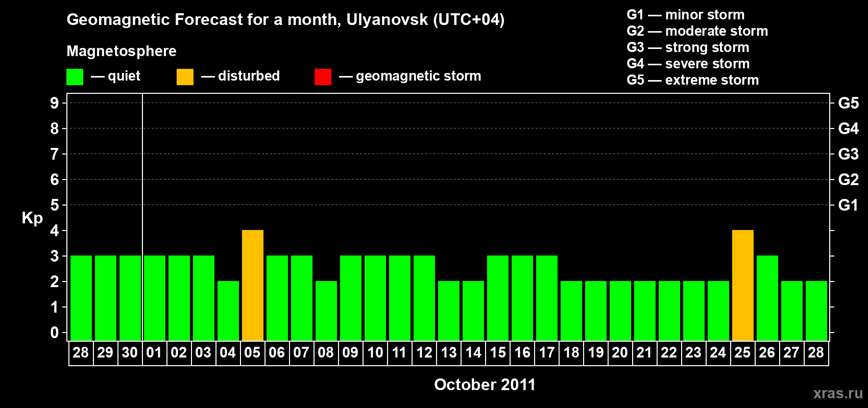Click the bar for October 17
Viewport: 868px width, 408px height.
pos(547,298)
